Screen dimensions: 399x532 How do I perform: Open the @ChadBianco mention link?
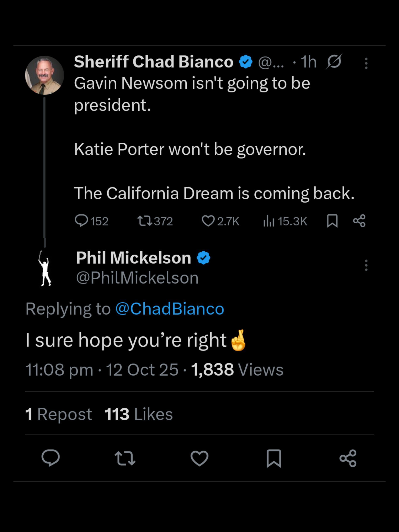[170, 309]
